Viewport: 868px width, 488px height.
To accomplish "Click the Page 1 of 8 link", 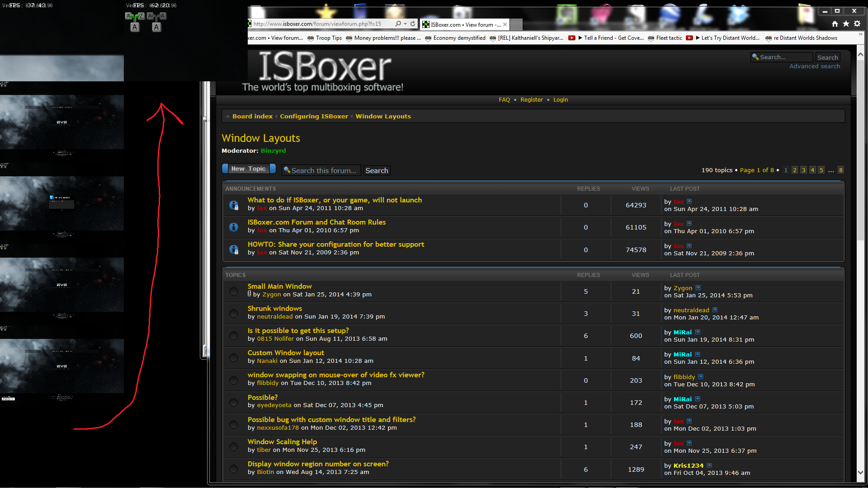I will click(x=757, y=170).
